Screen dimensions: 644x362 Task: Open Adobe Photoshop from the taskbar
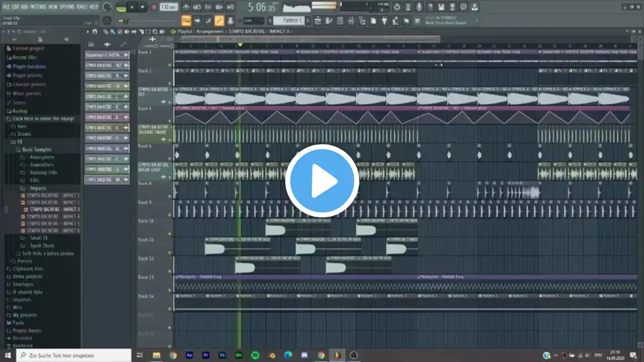[222, 355]
